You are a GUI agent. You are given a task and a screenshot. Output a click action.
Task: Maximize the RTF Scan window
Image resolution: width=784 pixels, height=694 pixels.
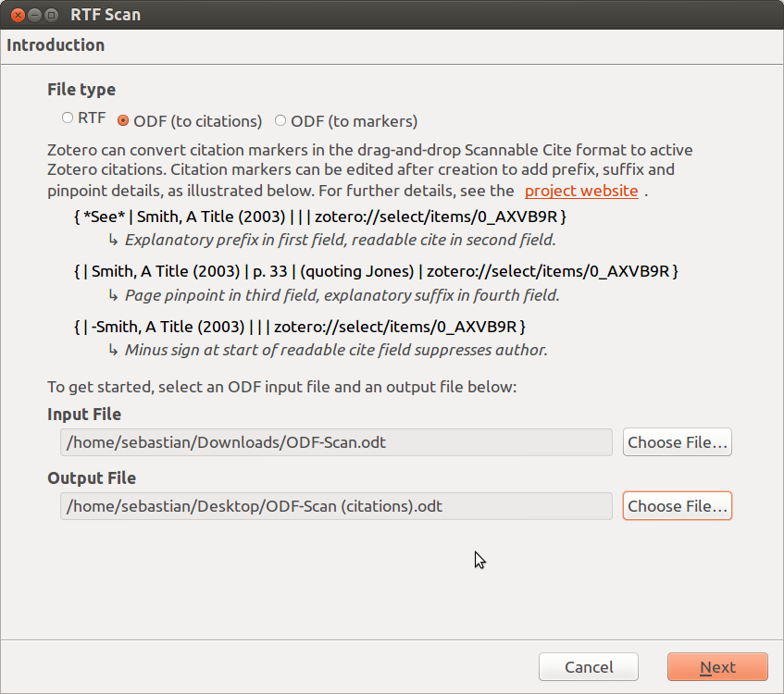[51, 15]
